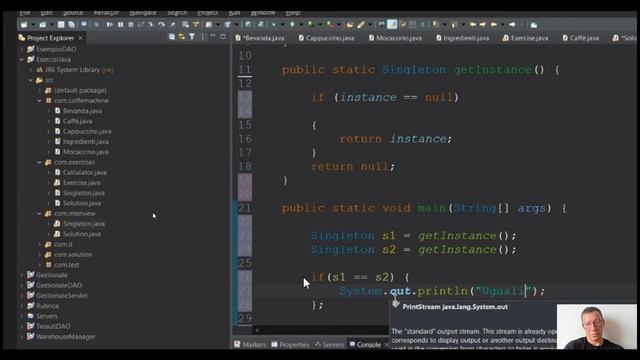Click the editor horizontal scrollbar left arrow
The width and height of the screenshot is (640, 360).
pos(257,330)
